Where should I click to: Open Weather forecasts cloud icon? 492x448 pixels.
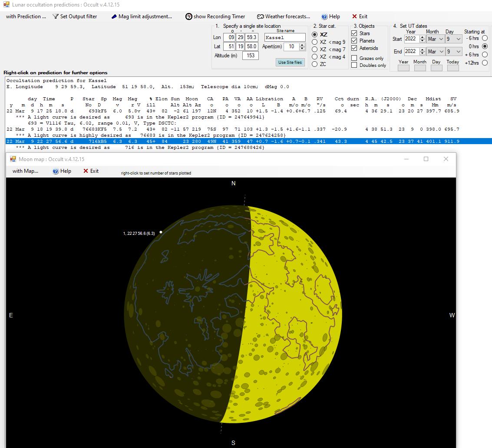[x=260, y=16]
